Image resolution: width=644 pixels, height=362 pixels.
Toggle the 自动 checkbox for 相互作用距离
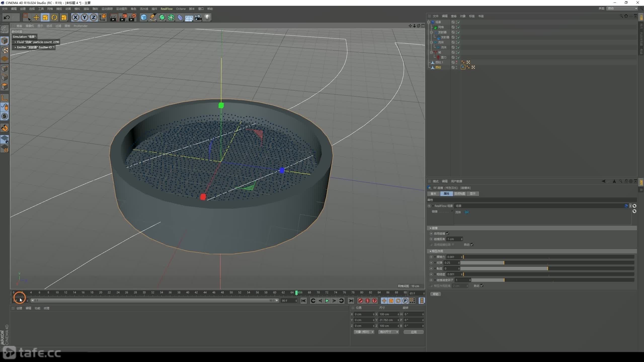point(482,286)
